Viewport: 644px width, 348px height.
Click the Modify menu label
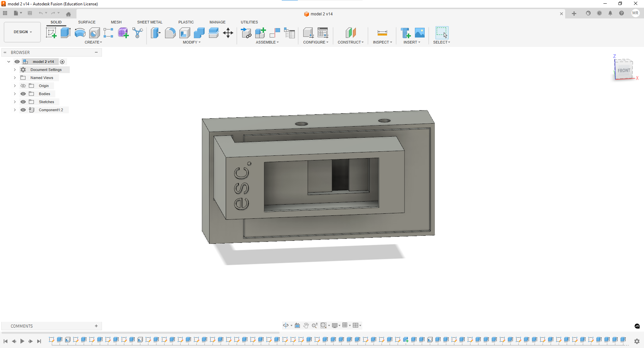pos(192,42)
